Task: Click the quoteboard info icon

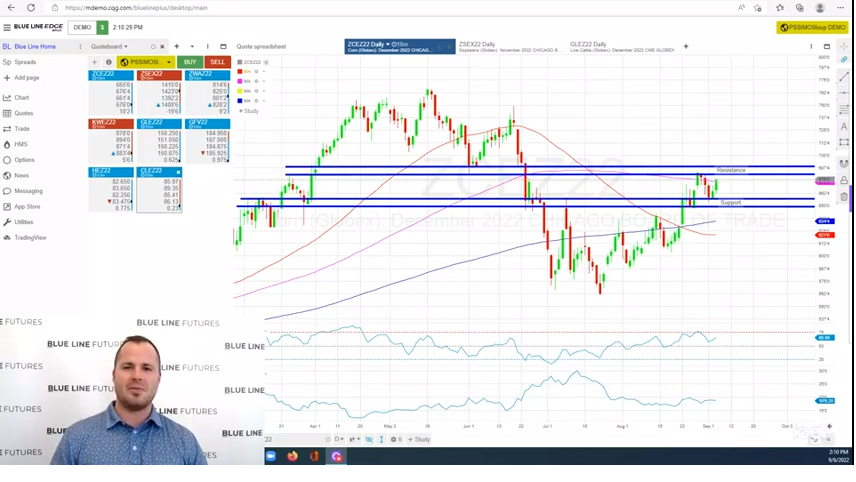Action: [108, 62]
